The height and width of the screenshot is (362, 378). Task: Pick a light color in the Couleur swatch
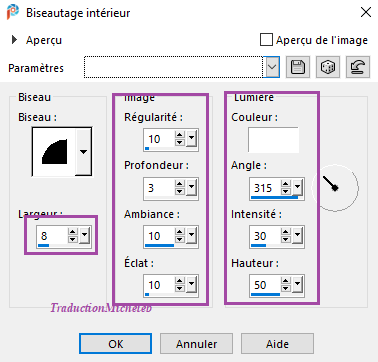point(273,139)
